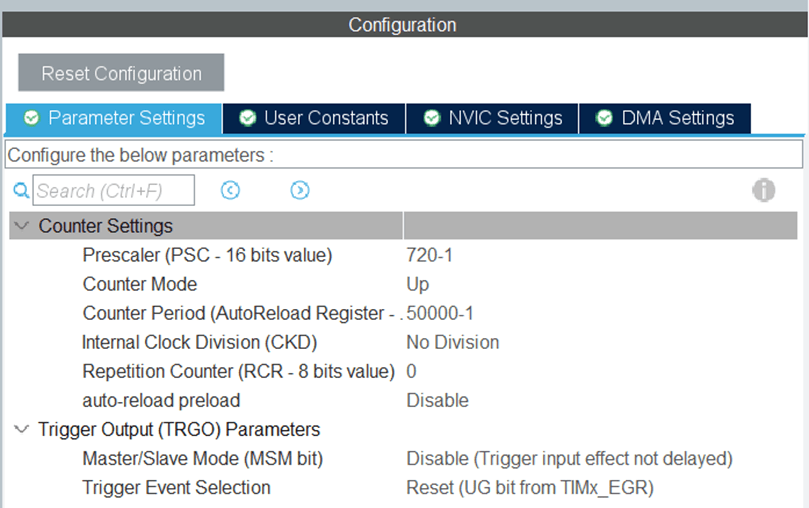This screenshot has width=809, height=508.
Task: Open the NVIC Settings tab
Action: pyautogui.click(x=492, y=118)
